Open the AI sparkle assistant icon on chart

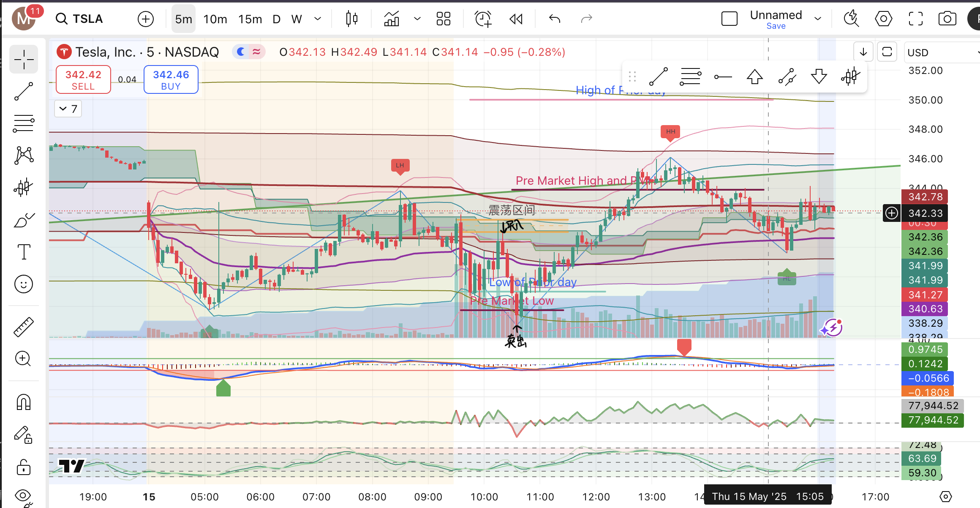(x=832, y=328)
